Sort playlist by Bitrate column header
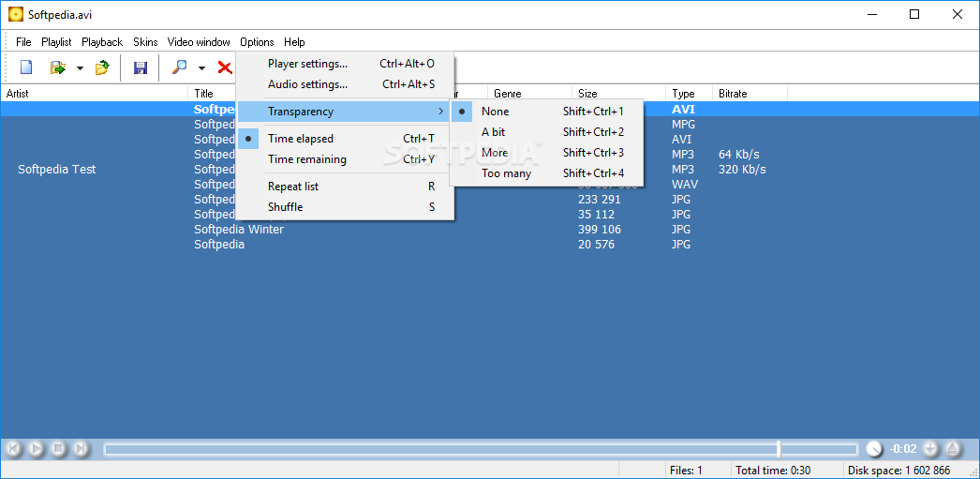This screenshot has height=479, width=980. [x=750, y=93]
